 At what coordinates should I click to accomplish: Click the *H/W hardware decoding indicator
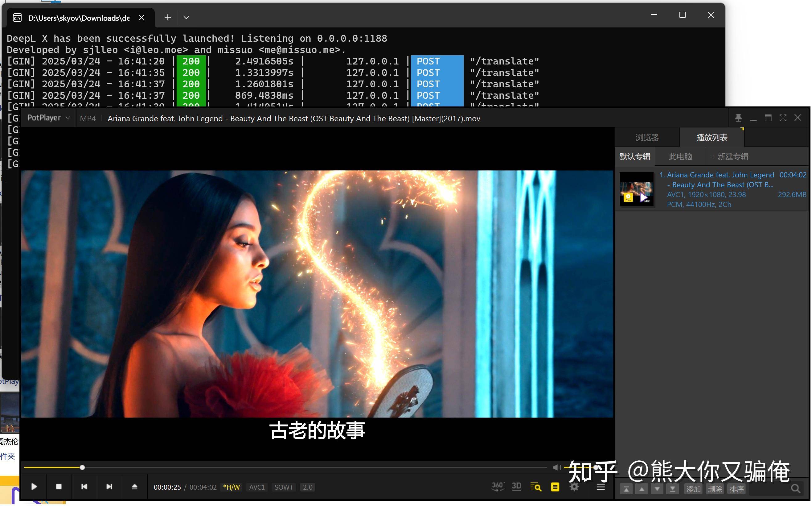[231, 487]
